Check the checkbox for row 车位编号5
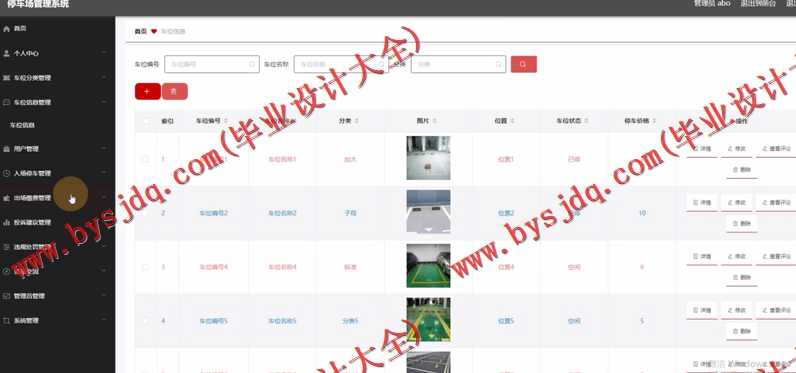Viewport: 796px width, 373px height. (x=145, y=321)
